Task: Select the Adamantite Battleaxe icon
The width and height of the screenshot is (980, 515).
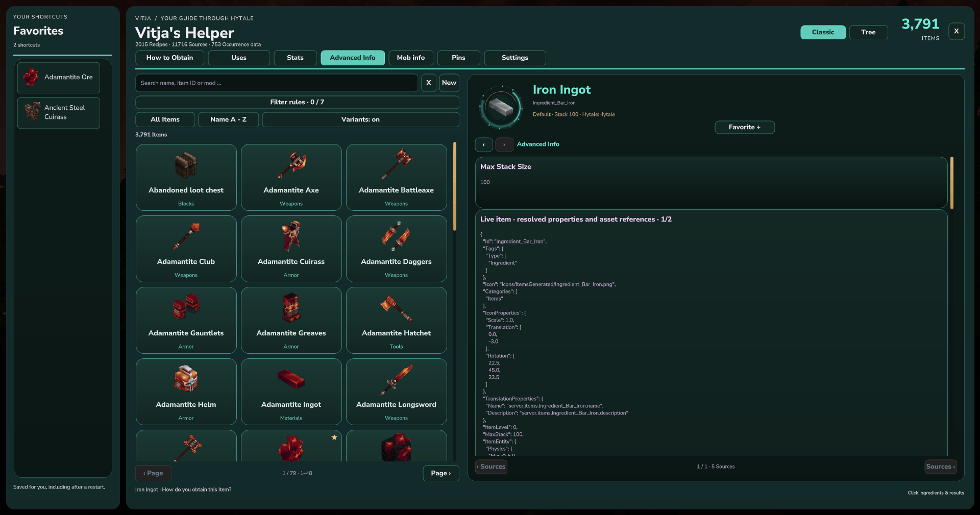Action: tap(397, 164)
